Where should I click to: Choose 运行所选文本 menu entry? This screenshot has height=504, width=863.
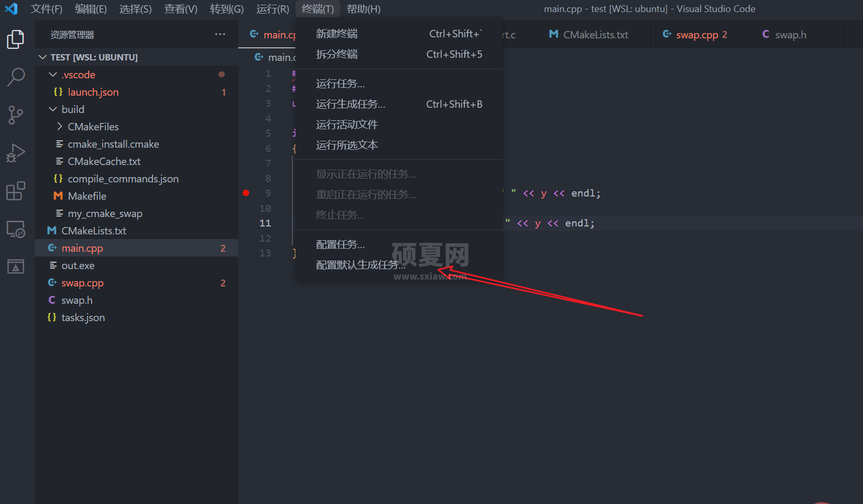[399, 145]
